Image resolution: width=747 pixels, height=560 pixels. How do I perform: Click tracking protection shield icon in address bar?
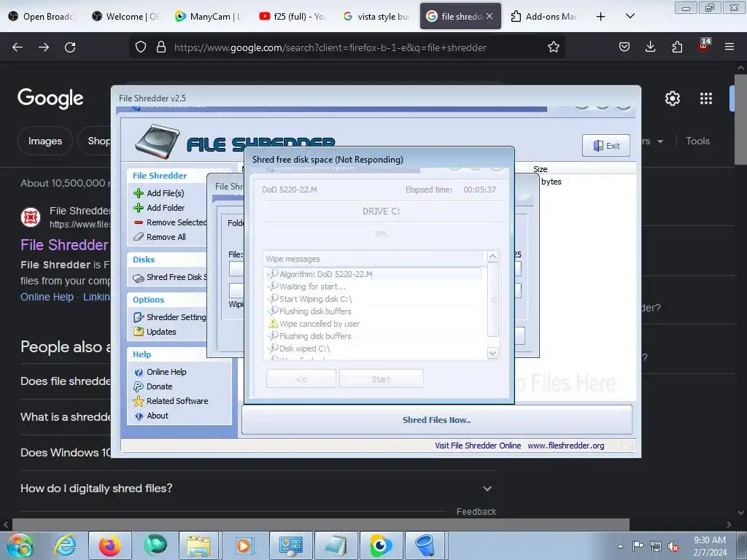[141, 47]
